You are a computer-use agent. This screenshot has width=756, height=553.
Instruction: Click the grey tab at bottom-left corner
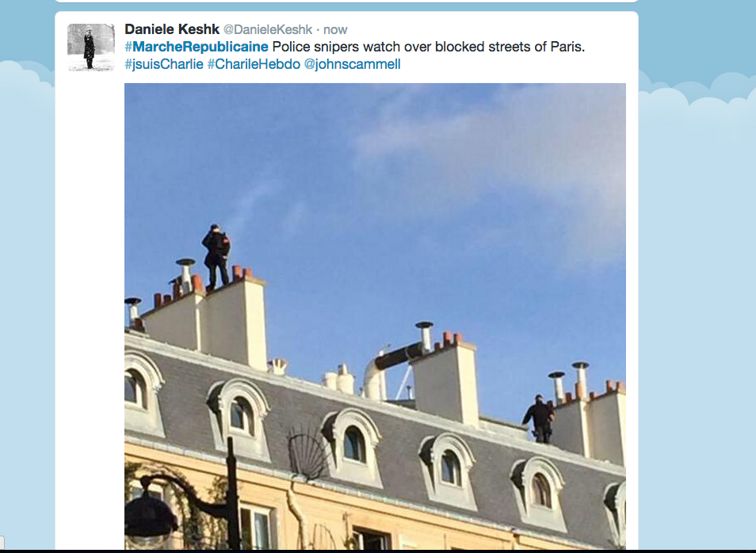tap(2, 540)
